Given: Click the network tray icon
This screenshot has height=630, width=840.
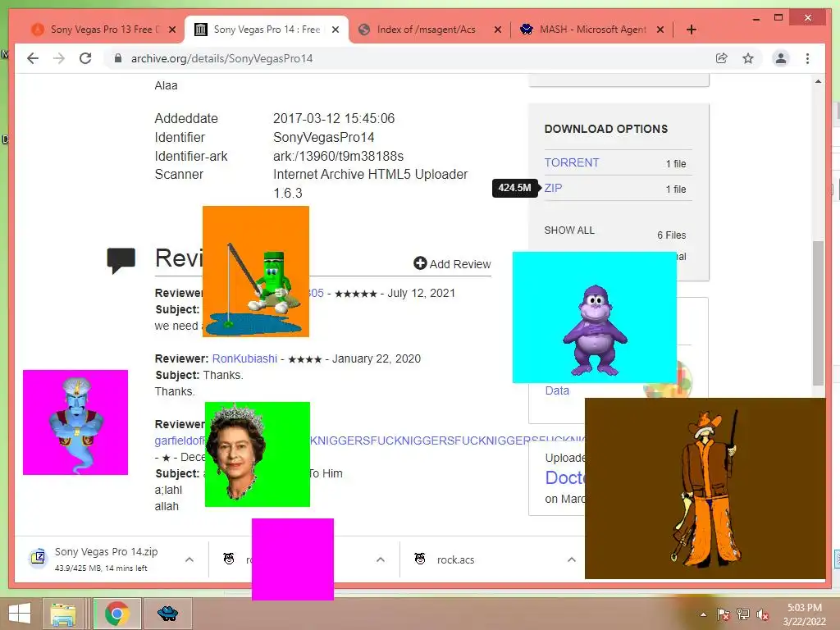Looking at the screenshot, I should pyautogui.click(x=743, y=614).
